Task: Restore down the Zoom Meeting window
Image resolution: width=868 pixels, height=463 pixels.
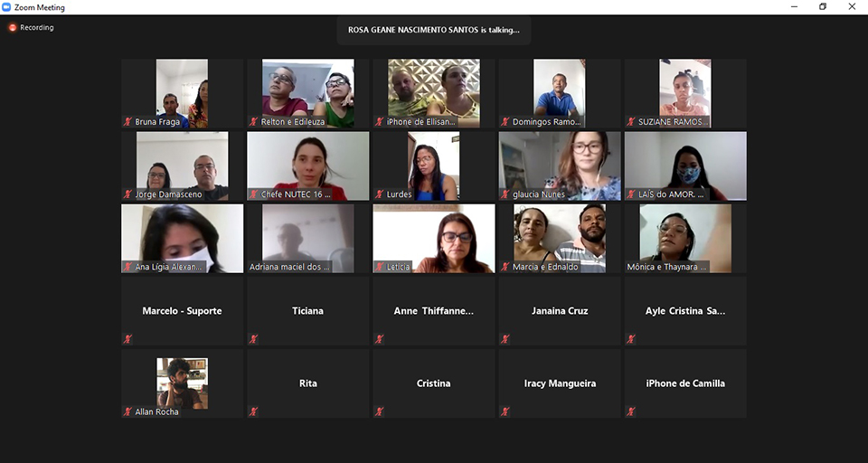Action: click(823, 6)
